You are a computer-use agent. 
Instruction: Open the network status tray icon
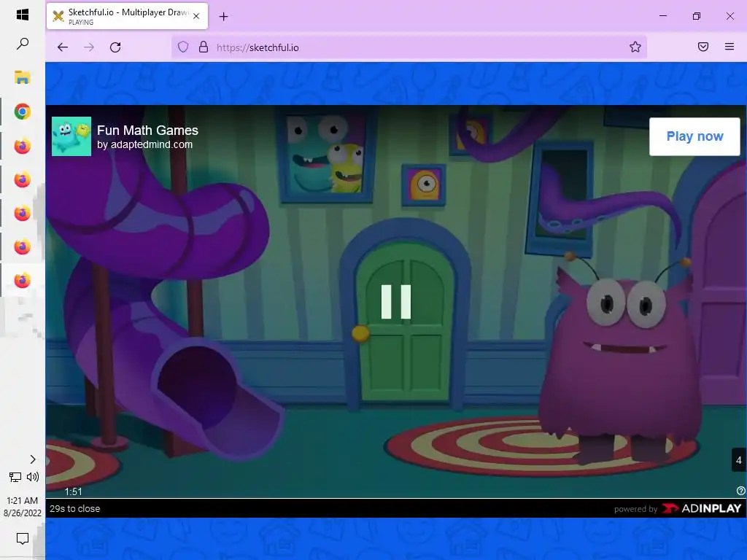point(15,477)
